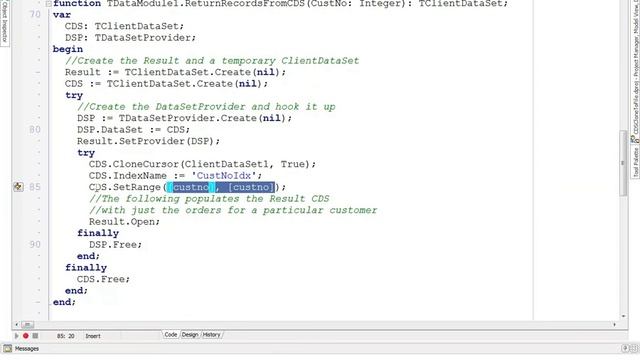Click the Result.SetProvider(DSP); line
Image resolution: width=640 pixels, height=360 pixels.
tap(148, 141)
